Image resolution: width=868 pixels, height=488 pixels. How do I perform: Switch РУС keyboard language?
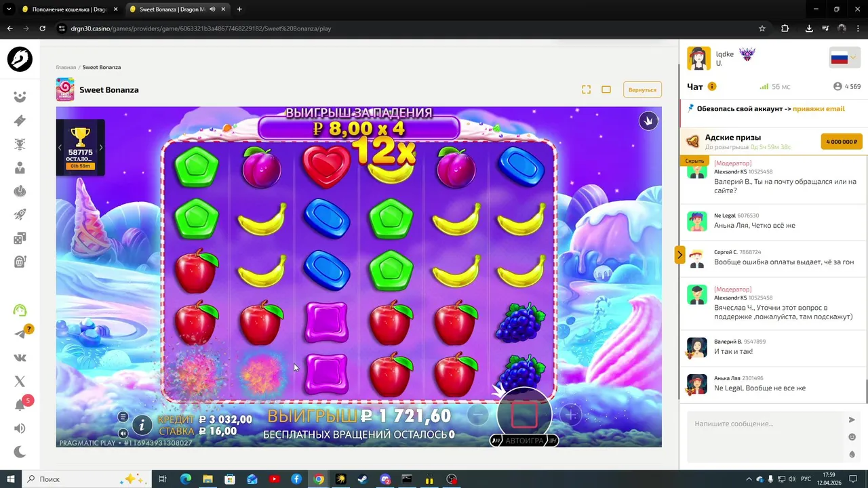point(807,479)
